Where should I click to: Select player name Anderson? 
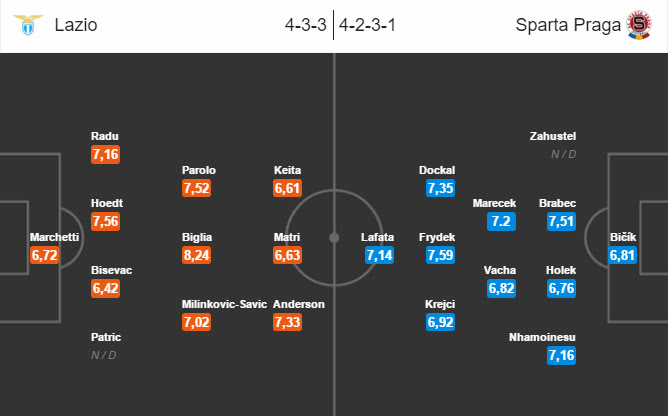pos(299,304)
